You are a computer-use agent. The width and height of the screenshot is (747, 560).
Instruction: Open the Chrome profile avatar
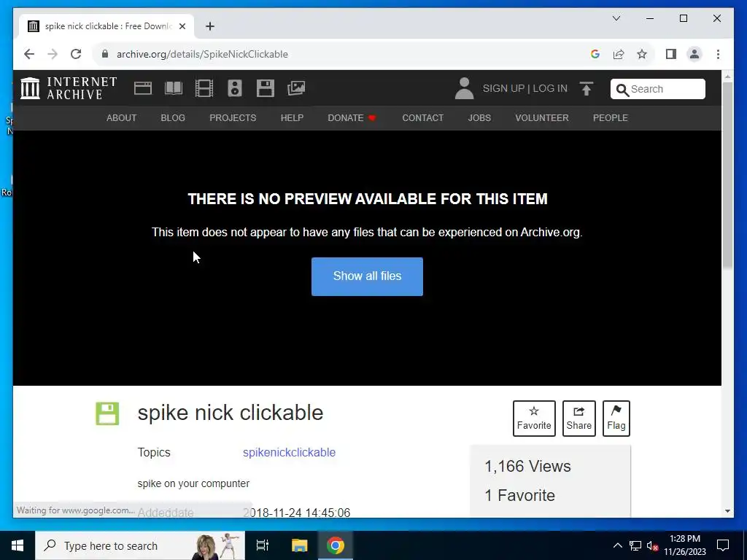click(x=694, y=54)
